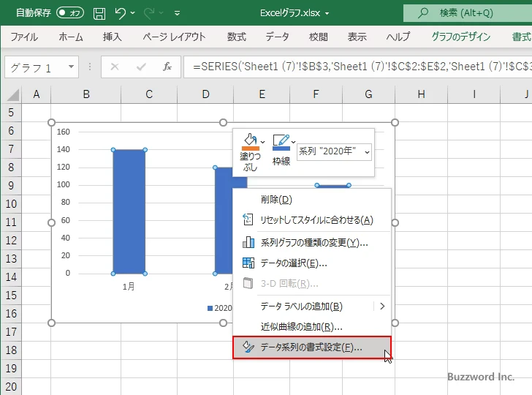
Task: Choose リセットしてスタイルに合わせる(A) menu item
Action: (x=312, y=220)
